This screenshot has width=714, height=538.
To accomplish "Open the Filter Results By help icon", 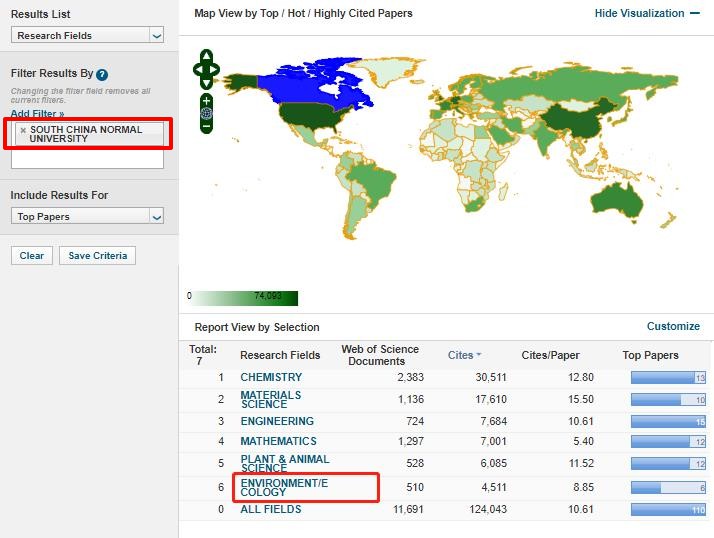I will tap(102, 74).
